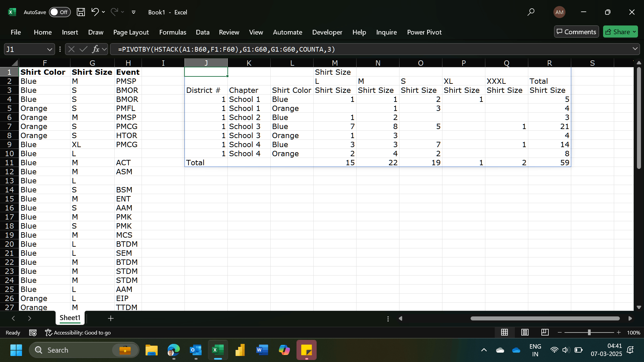Click the Windows taskbar Search box
The width and height of the screenshot is (644, 362).
(x=84, y=350)
